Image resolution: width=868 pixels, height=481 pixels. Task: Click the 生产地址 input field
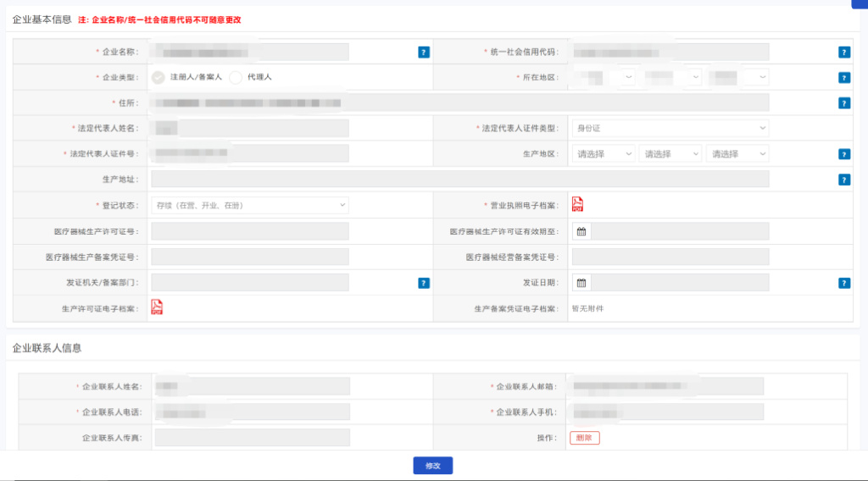click(x=459, y=180)
